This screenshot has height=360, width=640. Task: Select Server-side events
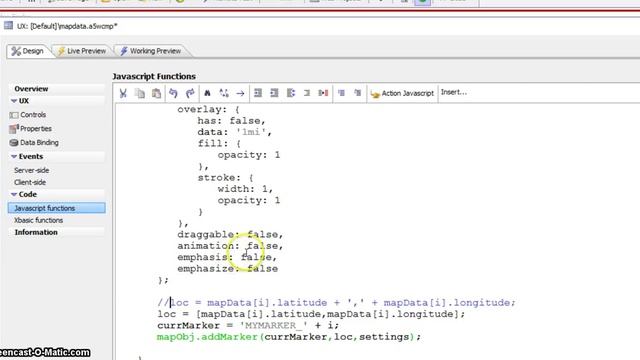(31, 170)
